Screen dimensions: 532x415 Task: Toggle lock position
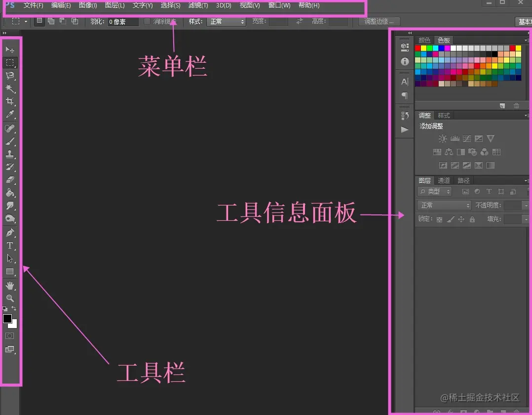click(x=461, y=219)
